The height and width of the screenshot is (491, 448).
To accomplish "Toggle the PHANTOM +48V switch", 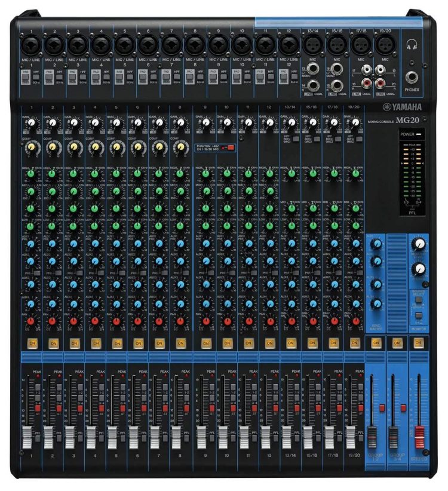I will [x=231, y=148].
